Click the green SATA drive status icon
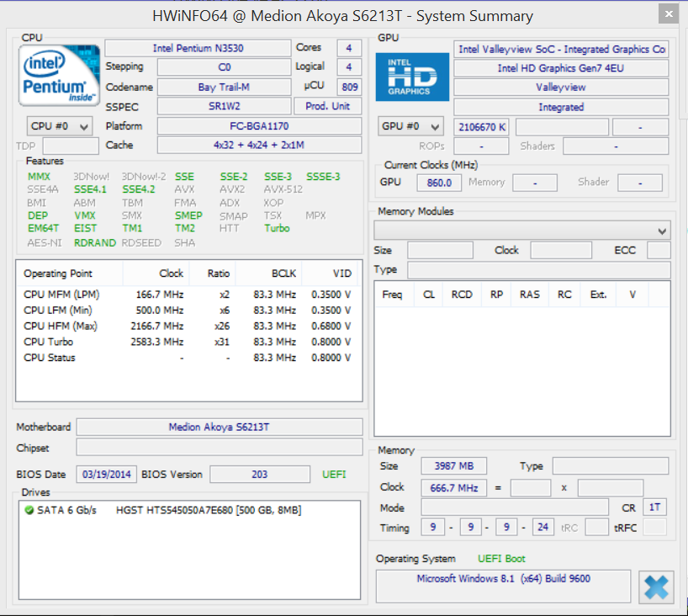This screenshot has height=616, width=688. click(x=29, y=511)
